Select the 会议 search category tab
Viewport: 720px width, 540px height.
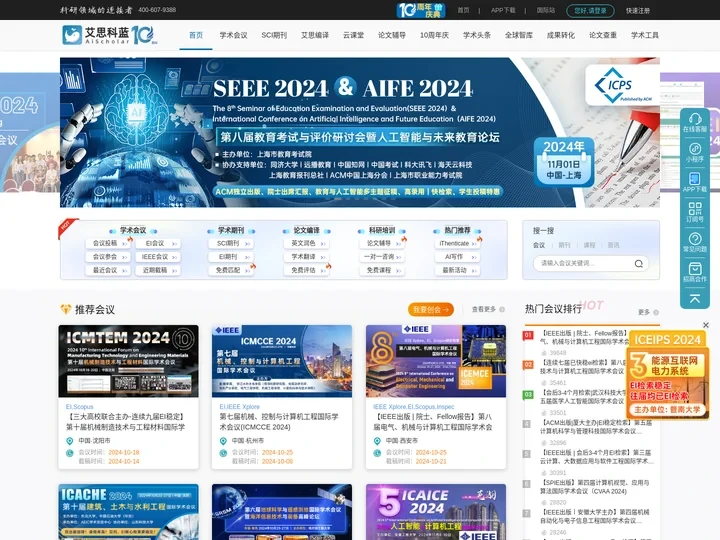[x=539, y=245]
